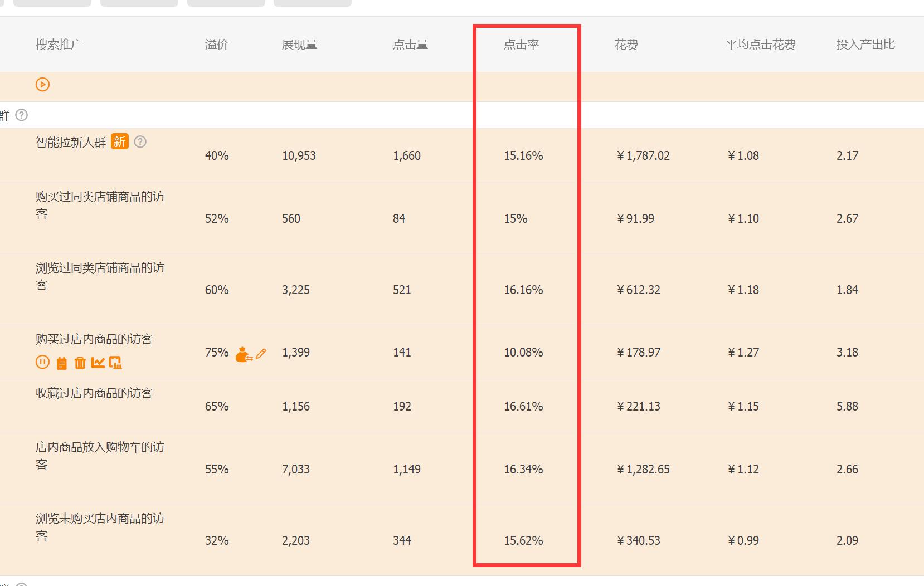Click the orange 新 badge

tap(119, 141)
